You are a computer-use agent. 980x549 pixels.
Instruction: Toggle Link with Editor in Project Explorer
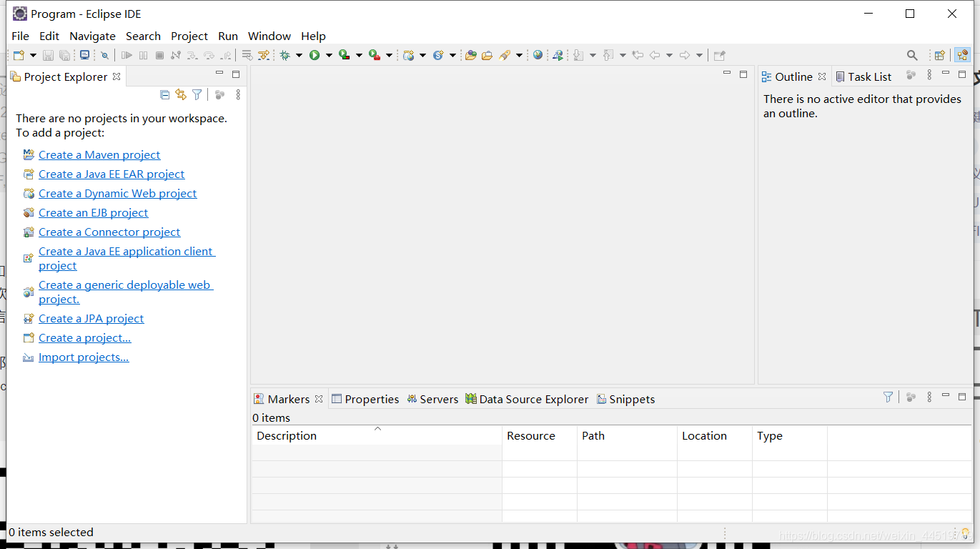[x=181, y=94]
